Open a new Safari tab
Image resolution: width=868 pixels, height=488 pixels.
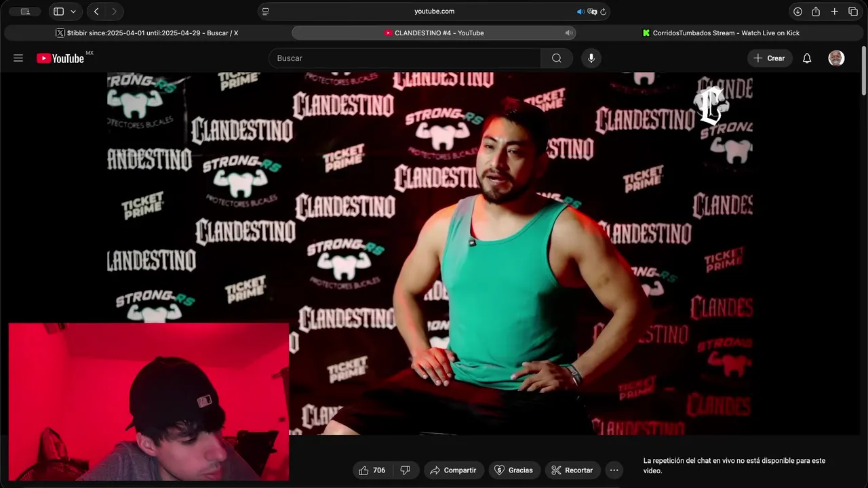pyautogui.click(x=835, y=12)
